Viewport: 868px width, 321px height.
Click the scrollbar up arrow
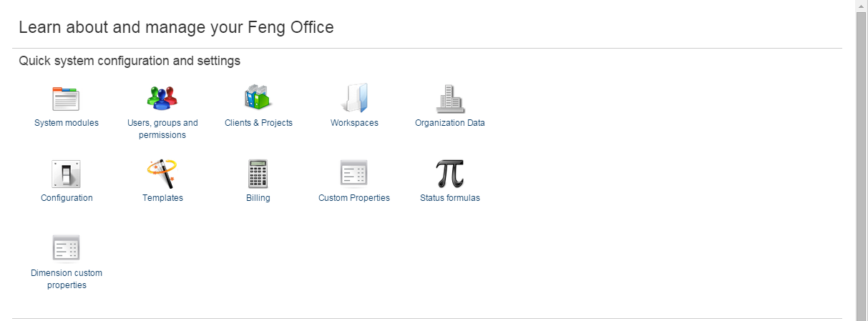point(862,6)
